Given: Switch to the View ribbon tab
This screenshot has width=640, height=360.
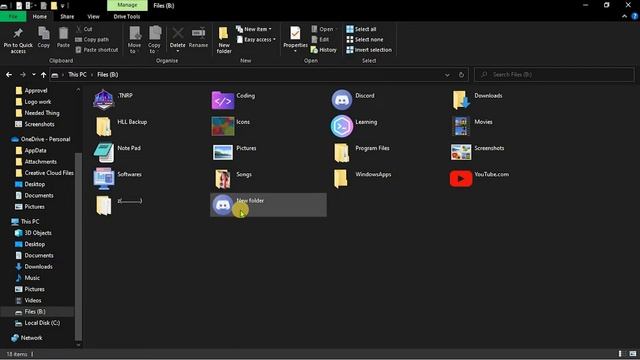Looking at the screenshot, I should [93, 17].
